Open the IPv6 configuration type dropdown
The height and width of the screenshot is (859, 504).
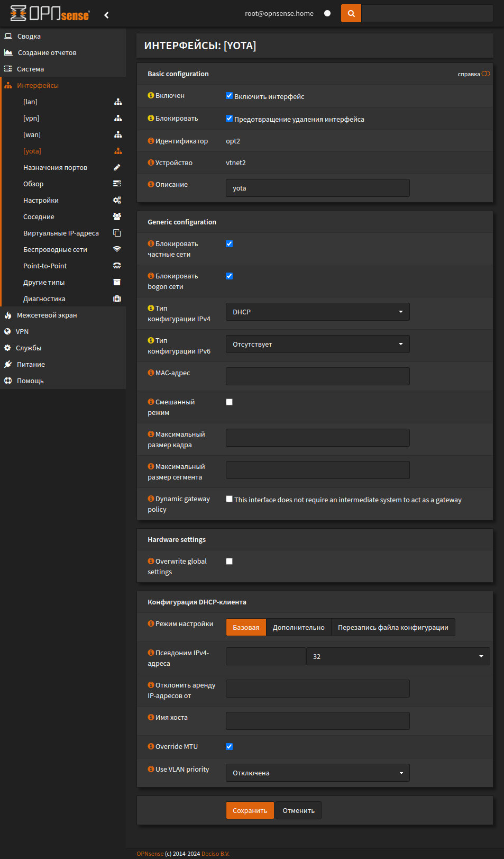click(317, 344)
